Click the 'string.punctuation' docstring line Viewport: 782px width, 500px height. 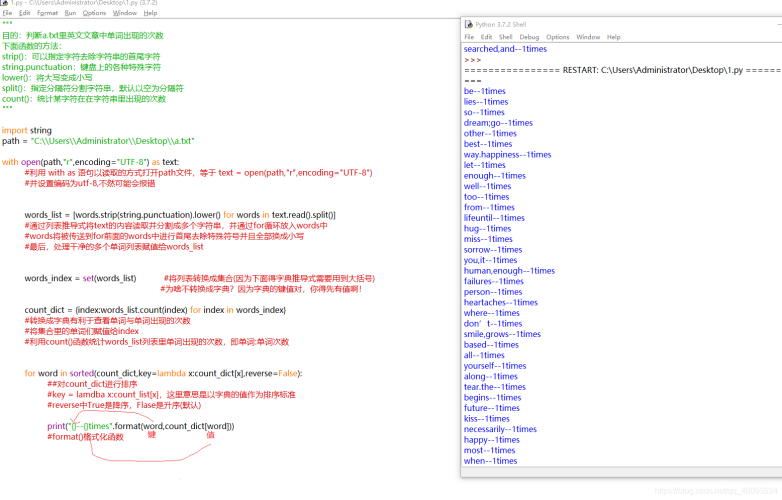tap(81, 67)
